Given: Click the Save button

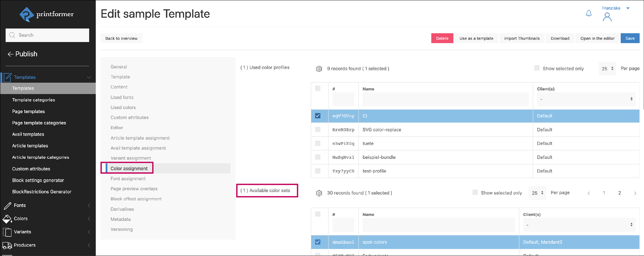Looking at the screenshot, I should (x=630, y=38).
